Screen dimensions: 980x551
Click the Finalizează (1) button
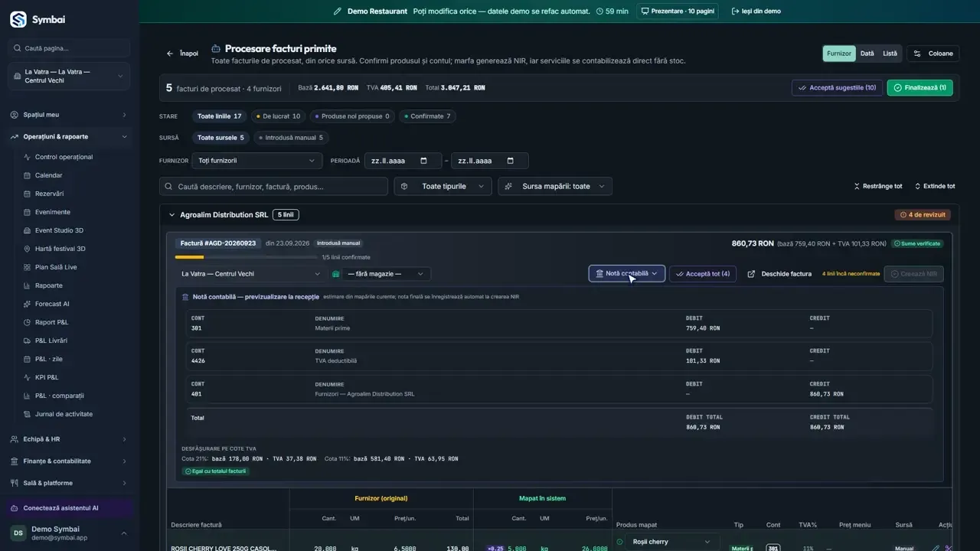pyautogui.click(x=920, y=88)
